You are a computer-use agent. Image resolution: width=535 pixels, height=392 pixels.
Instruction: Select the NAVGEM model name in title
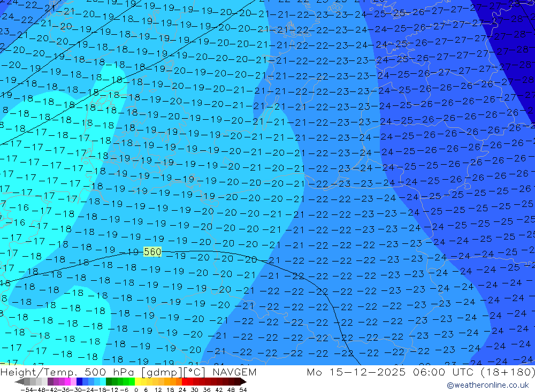[234, 372]
